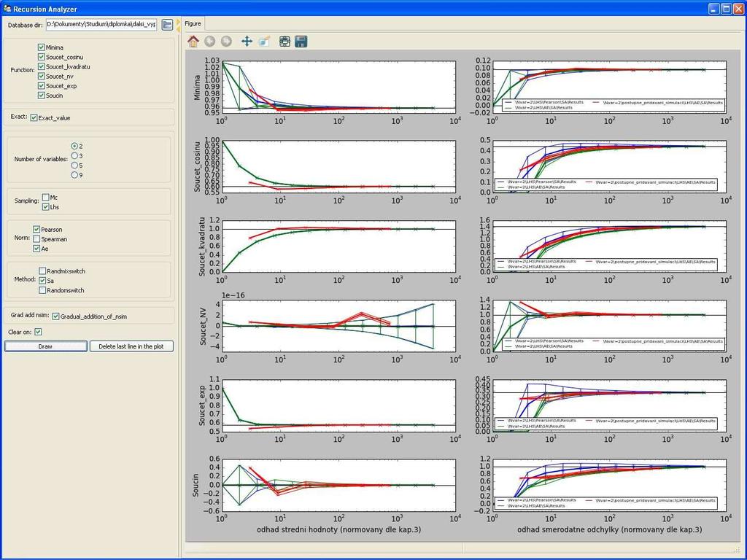The image size is (747, 560).
Task: Click 'odhad stredni hodnoty' axis label
Action: pyautogui.click(x=338, y=529)
